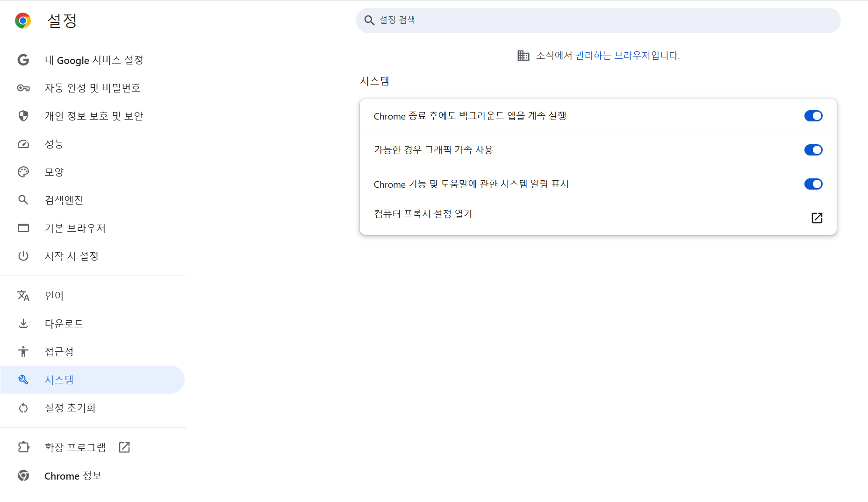Click the reset icon for 설정 초기화

click(x=23, y=408)
